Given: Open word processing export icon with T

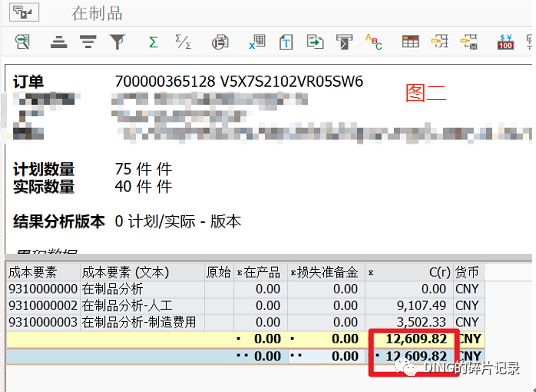Looking at the screenshot, I should click(286, 42).
